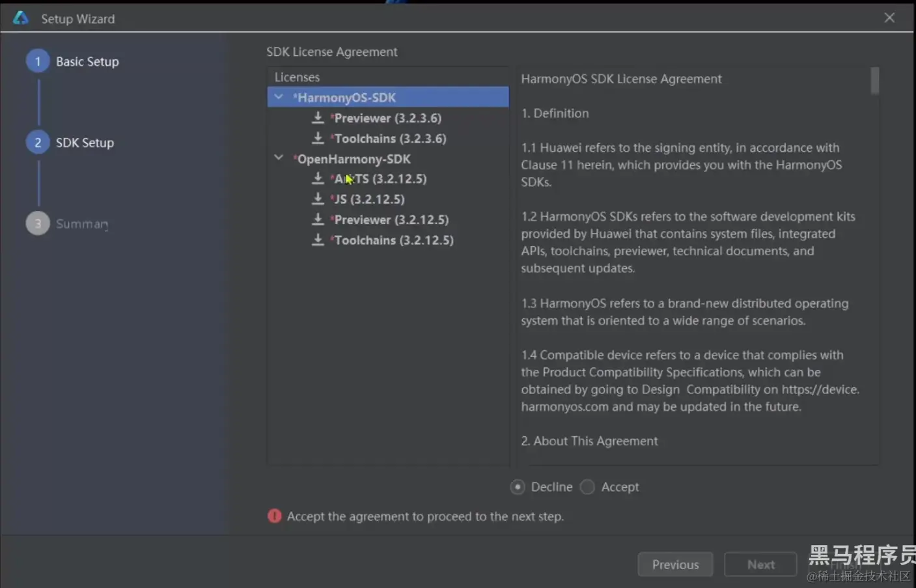Click the Licenses column header

[x=297, y=77]
